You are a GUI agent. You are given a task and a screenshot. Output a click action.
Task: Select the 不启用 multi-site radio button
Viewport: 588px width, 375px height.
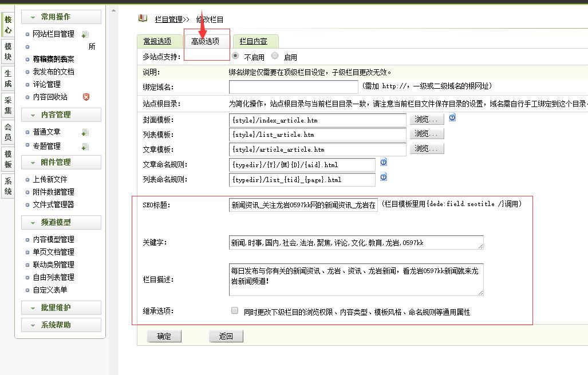tap(235, 56)
